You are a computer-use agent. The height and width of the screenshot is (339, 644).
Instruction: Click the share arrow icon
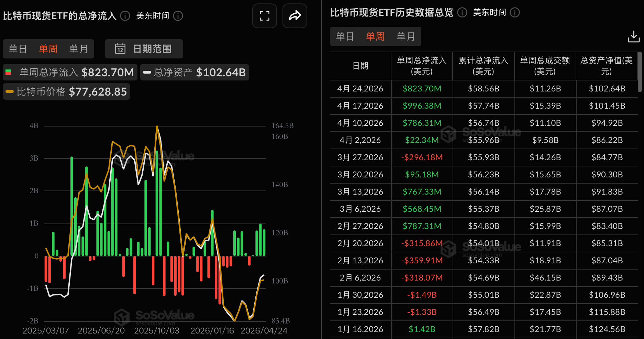tap(295, 16)
